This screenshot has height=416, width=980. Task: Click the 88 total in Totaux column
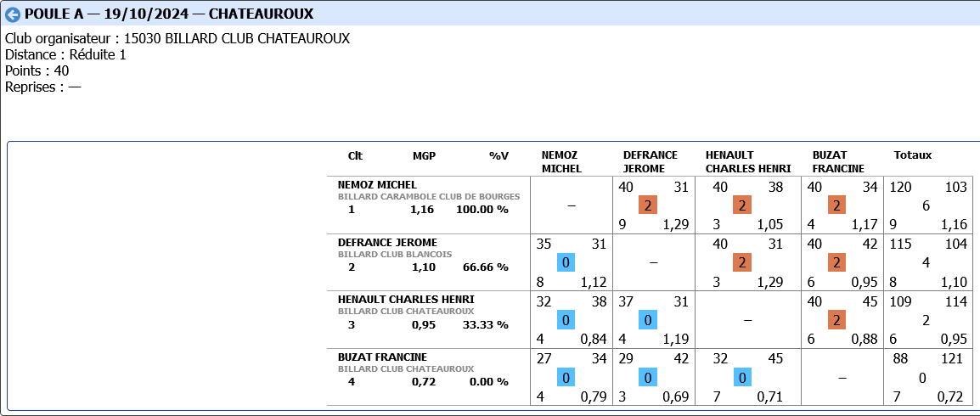coord(903,359)
